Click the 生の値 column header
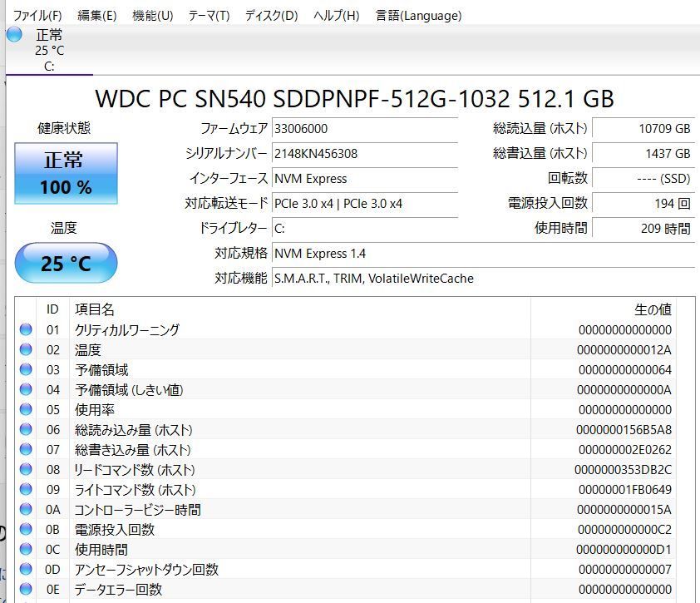Screen dimensions: 700x603 pyautogui.click(x=653, y=309)
